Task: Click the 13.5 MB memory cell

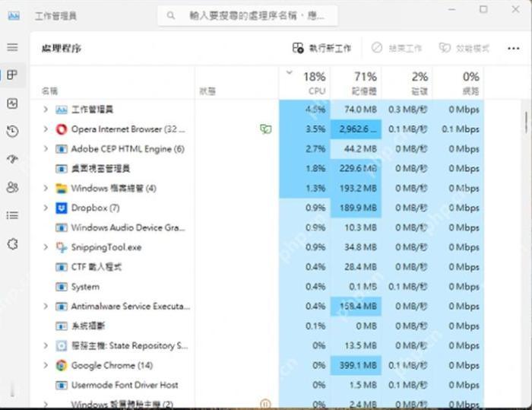Action: tap(356, 346)
